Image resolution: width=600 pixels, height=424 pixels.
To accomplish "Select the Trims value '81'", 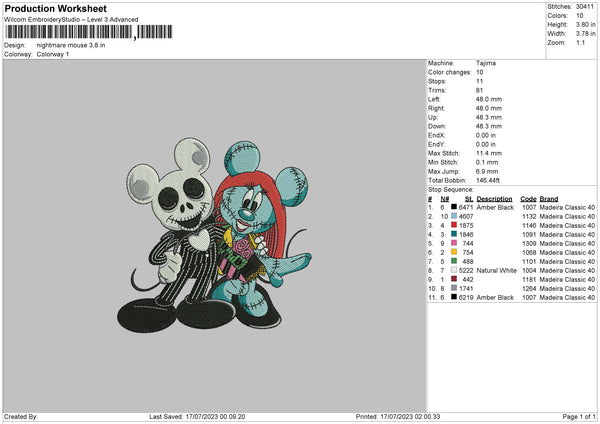I will [x=479, y=90].
